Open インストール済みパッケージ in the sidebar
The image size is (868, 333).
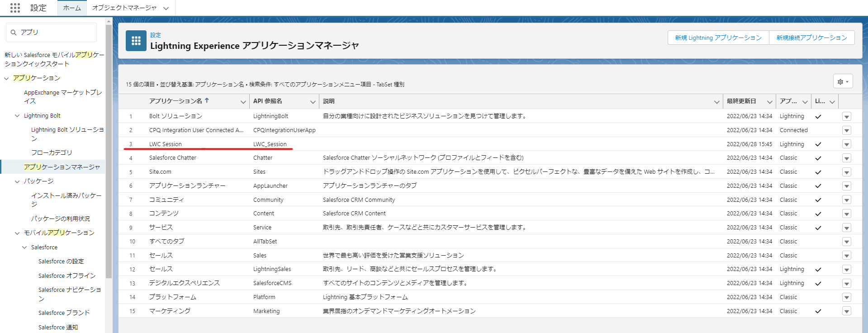[66, 200]
